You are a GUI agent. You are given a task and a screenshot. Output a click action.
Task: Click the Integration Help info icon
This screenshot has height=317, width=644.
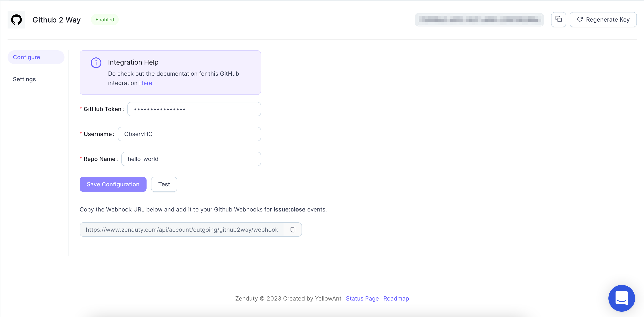96,63
